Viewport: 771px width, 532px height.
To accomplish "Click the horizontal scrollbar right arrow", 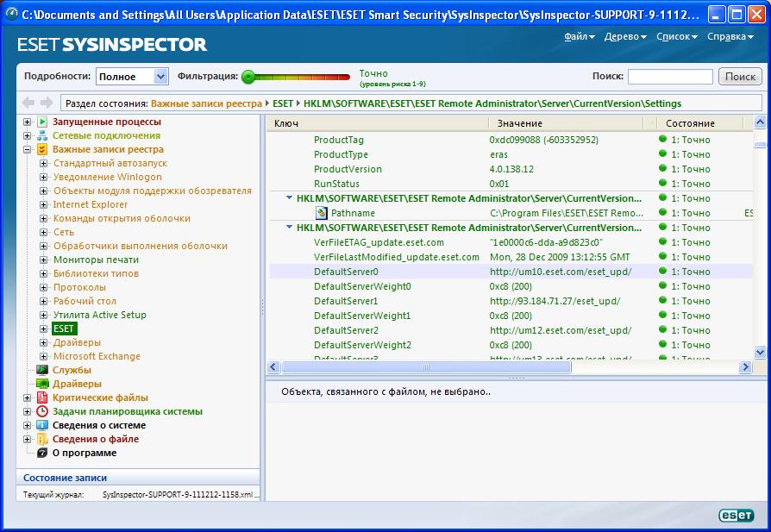I will 745,366.
